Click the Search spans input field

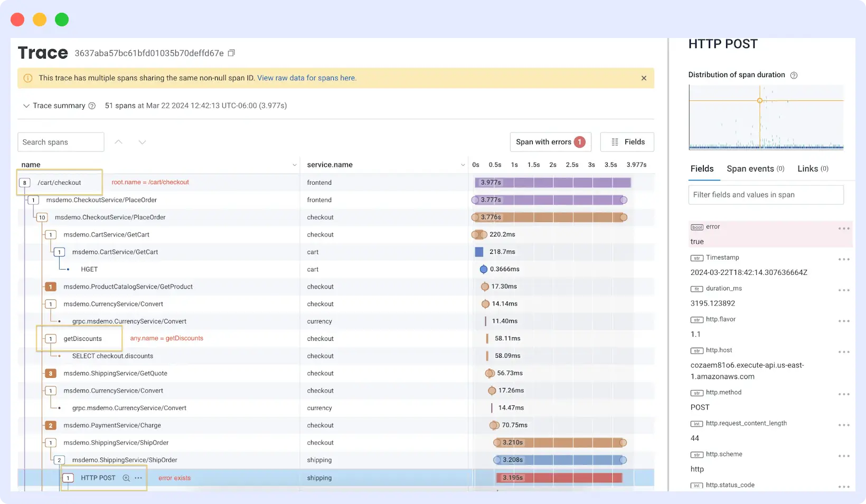click(60, 142)
